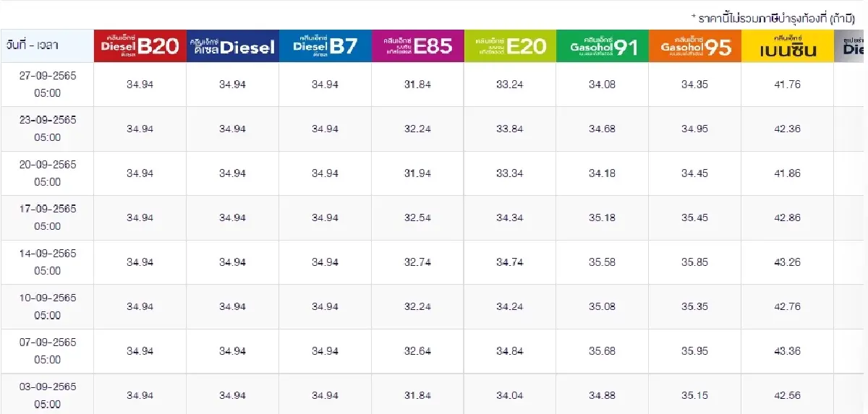Click Gasohol 91 price 35.18 cell
Screen dimensions: 868x414
point(603,217)
